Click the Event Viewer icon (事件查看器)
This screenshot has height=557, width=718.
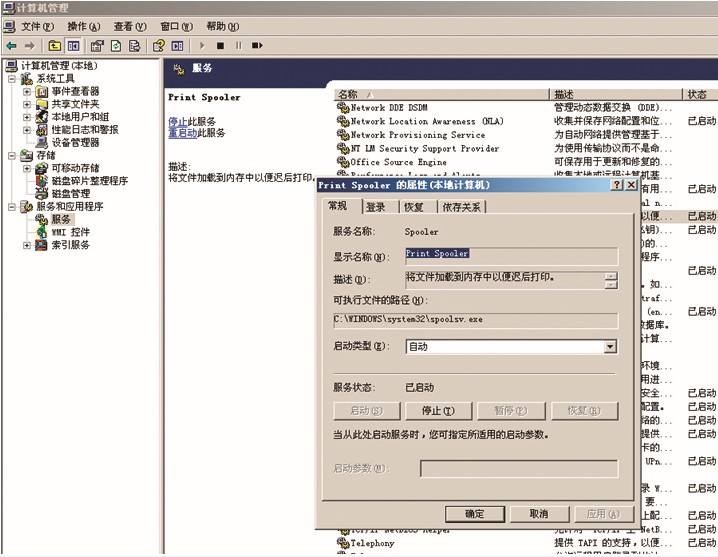[42, 92]
